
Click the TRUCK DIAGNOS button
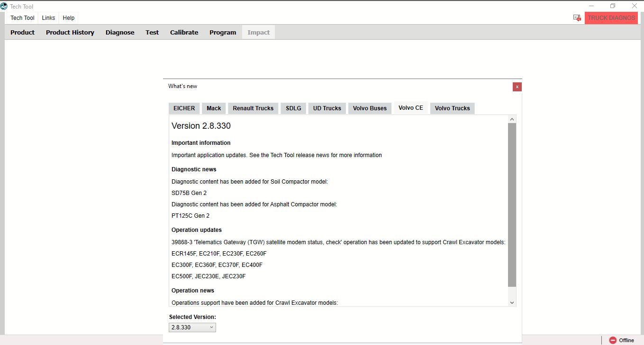pyautogui.click(x=611, y=18)
